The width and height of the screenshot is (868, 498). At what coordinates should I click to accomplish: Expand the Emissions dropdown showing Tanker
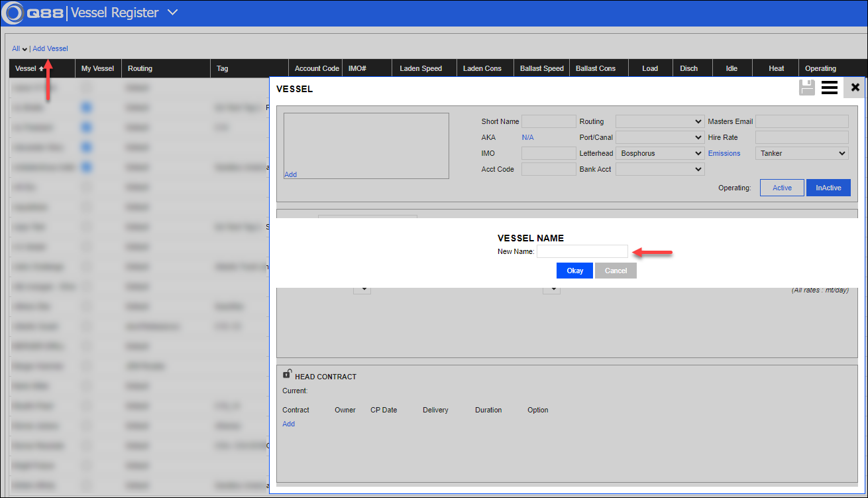802,153
